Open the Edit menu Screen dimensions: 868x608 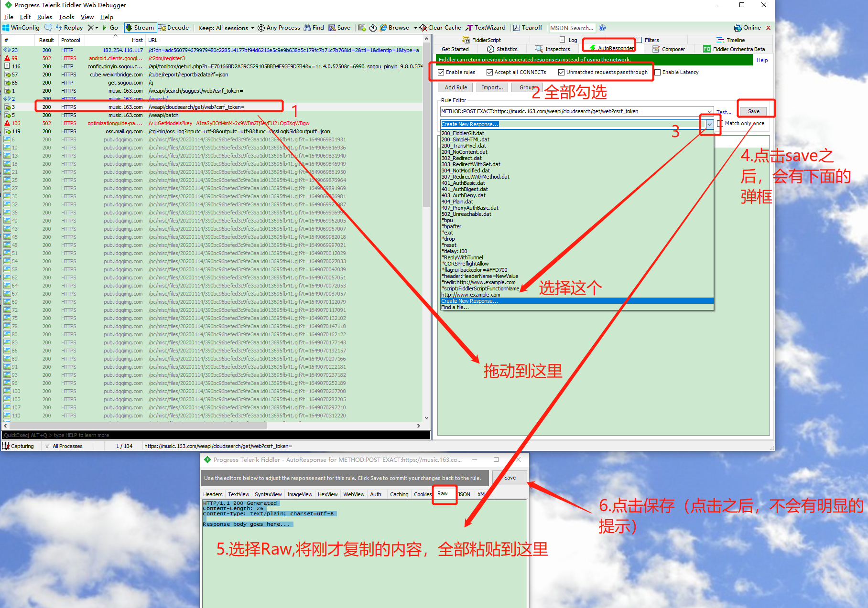coord(25,17)
